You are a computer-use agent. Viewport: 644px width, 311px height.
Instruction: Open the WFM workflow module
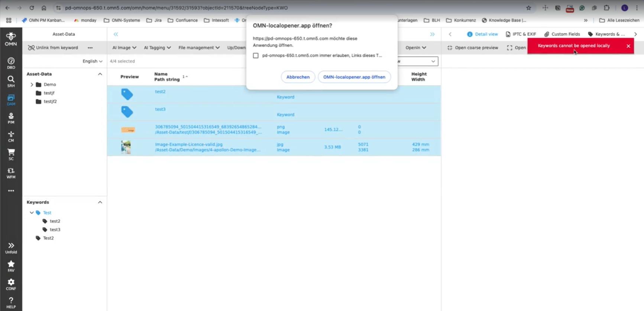[11, 173]
